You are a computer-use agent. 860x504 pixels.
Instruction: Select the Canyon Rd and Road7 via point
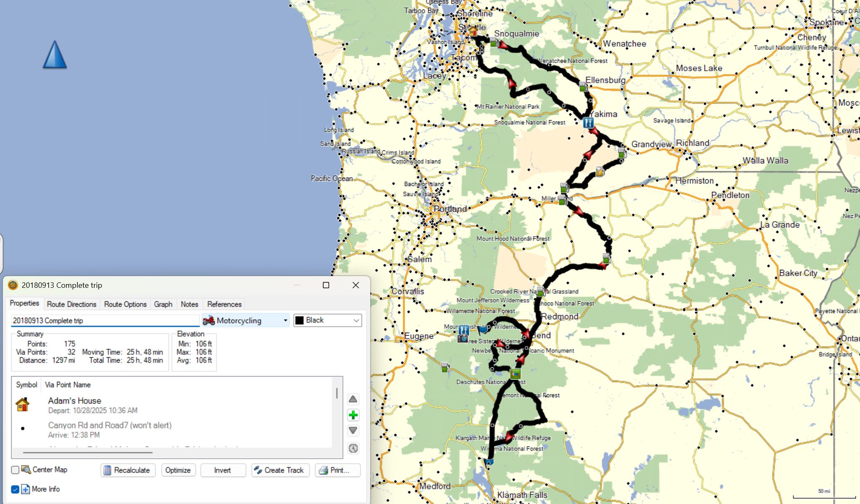pyautogui.click(x=110, y=426)
